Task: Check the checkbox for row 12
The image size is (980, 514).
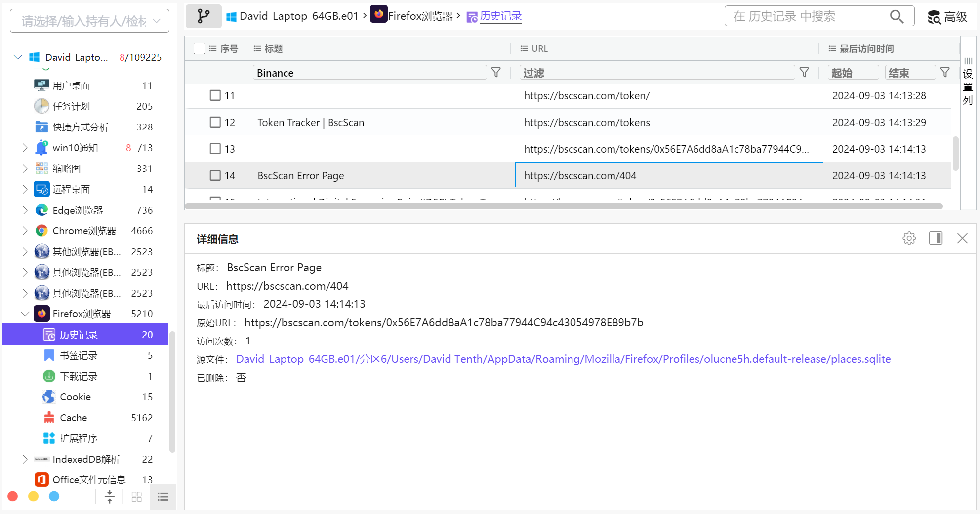Action: (x=215, y=122)
